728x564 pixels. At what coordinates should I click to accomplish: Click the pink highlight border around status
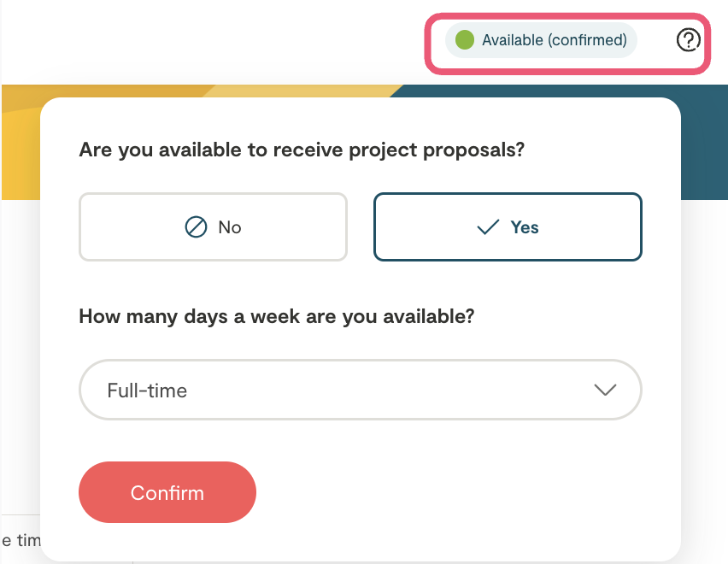[x=567, y=15]
